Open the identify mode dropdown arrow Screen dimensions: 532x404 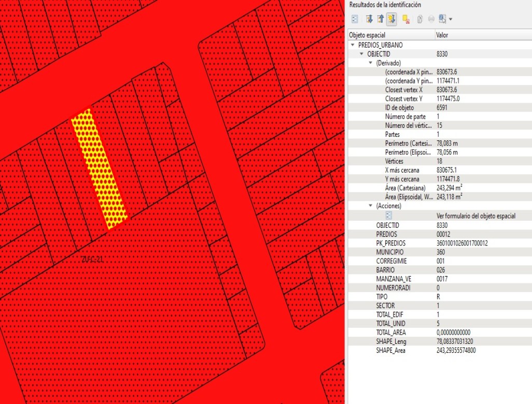pos(450,20)
